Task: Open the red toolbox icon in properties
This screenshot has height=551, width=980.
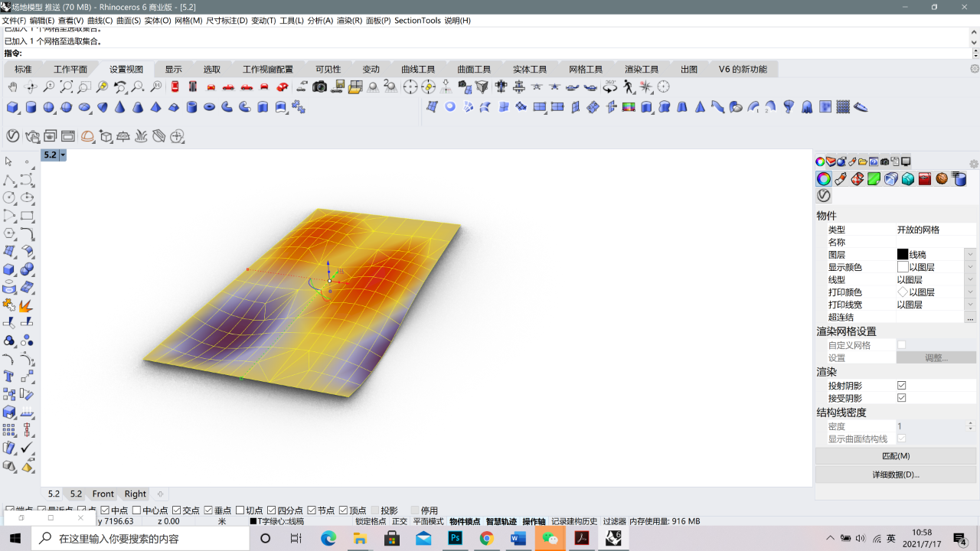Action: point(925,179)
